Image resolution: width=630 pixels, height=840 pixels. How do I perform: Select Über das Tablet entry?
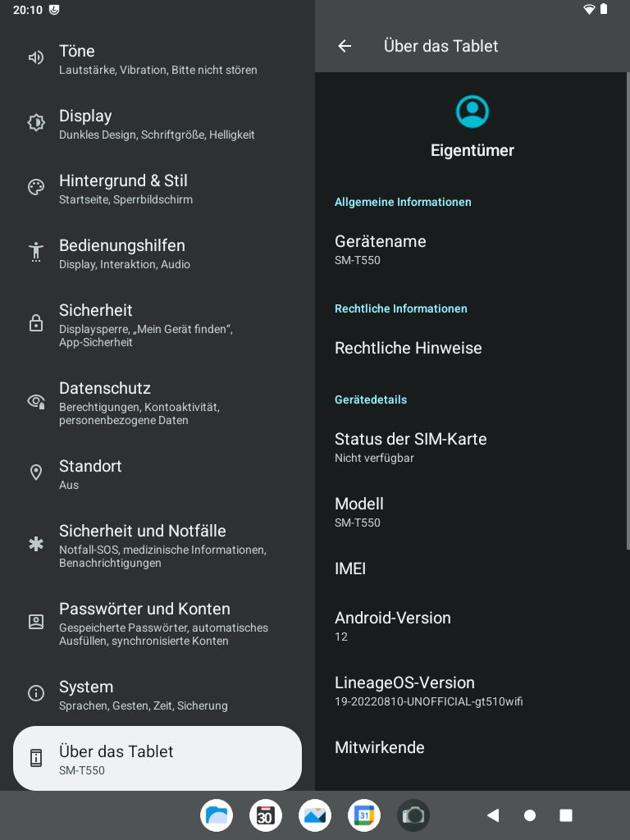[x=157, y=759]
